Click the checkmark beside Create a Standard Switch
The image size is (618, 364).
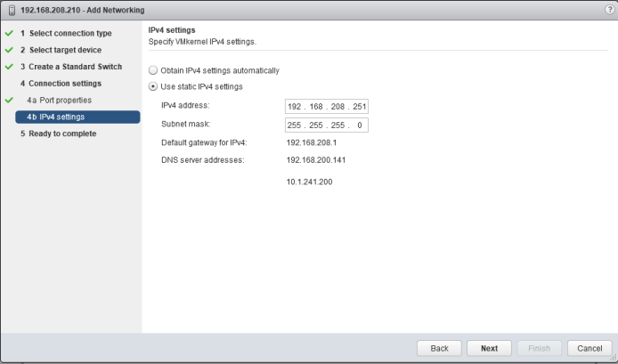[x=8, y=67]
